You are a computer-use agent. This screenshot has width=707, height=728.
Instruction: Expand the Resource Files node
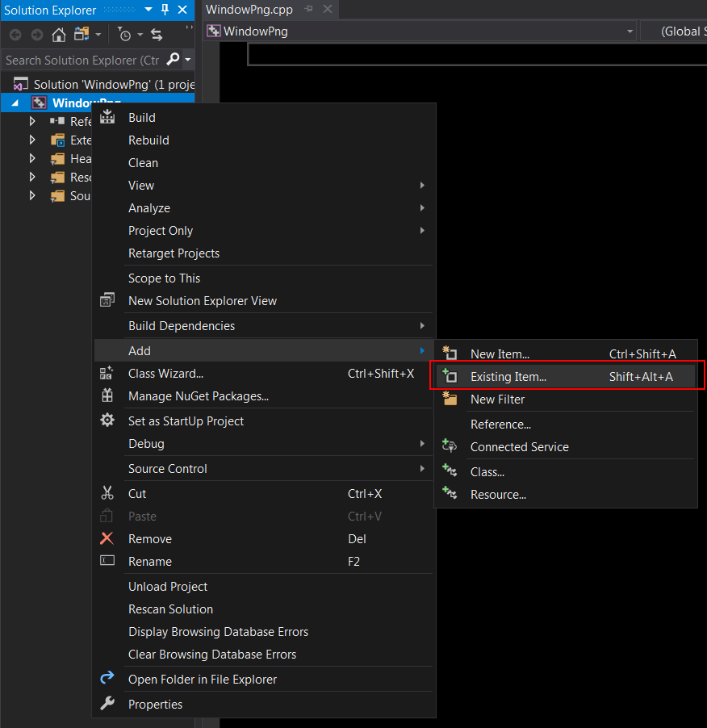[32, 177]
